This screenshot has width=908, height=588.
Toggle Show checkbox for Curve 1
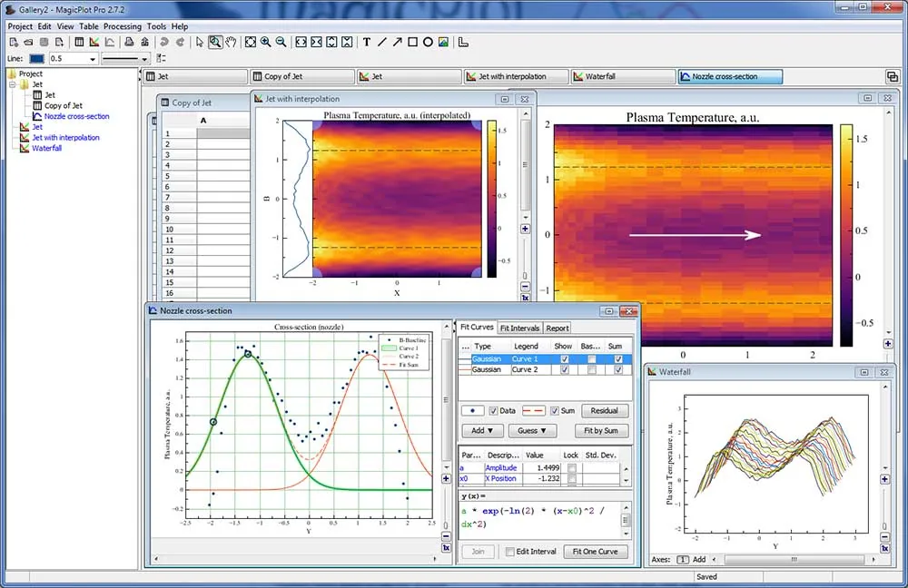pos(565,358)
